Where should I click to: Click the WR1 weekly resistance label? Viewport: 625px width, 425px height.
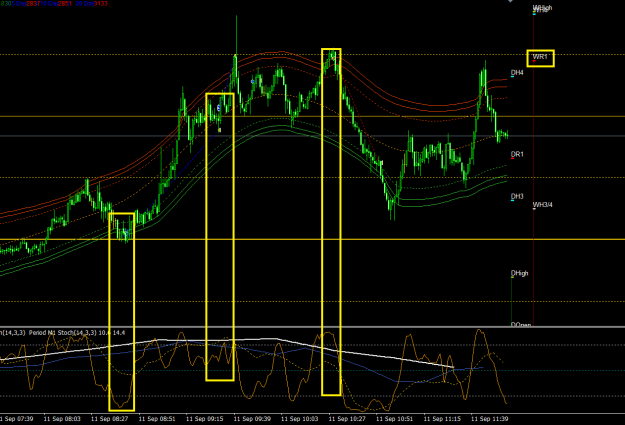point(540,57)
